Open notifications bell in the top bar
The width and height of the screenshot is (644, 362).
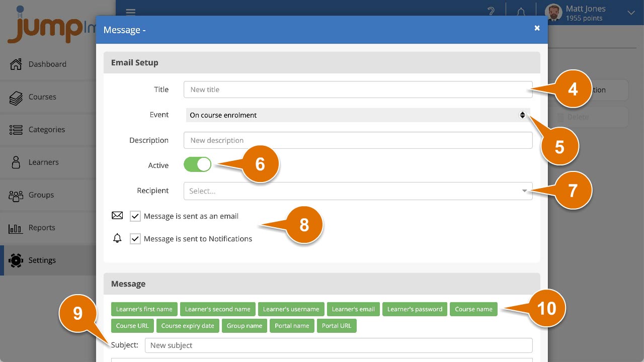pyautogui.click(x=521, y=11)
